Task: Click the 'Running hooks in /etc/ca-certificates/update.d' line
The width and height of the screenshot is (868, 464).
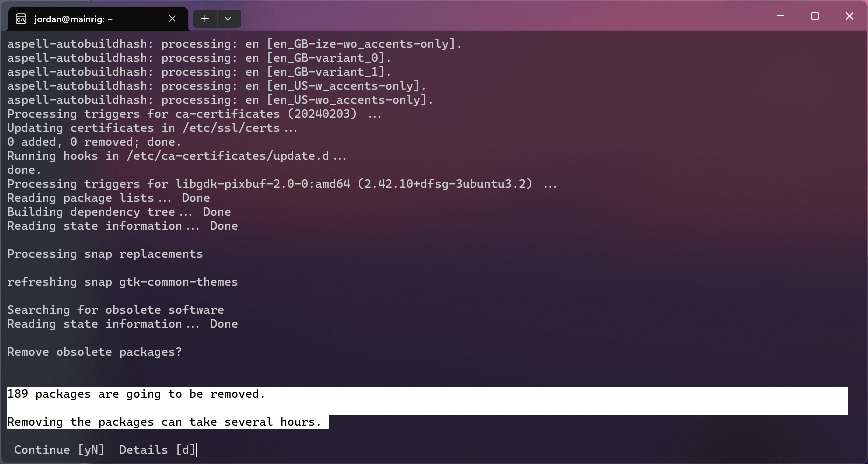Action: pos(177,156)
